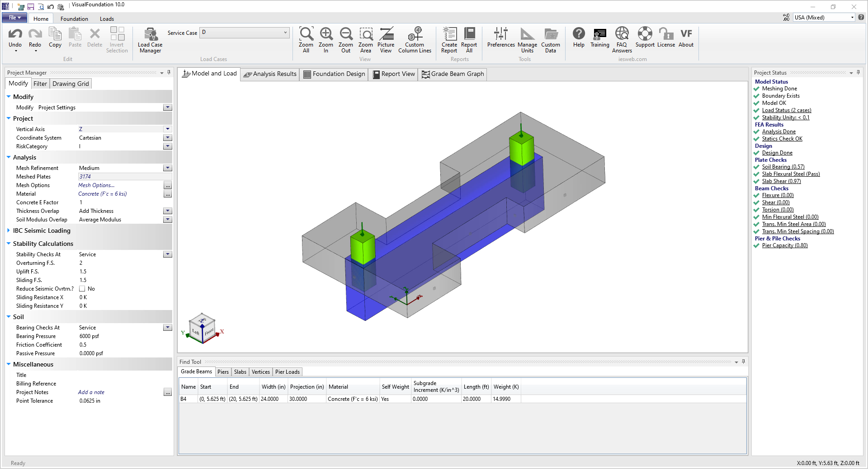Open the Stability Checks At dropdown

(x=168, y=254)
